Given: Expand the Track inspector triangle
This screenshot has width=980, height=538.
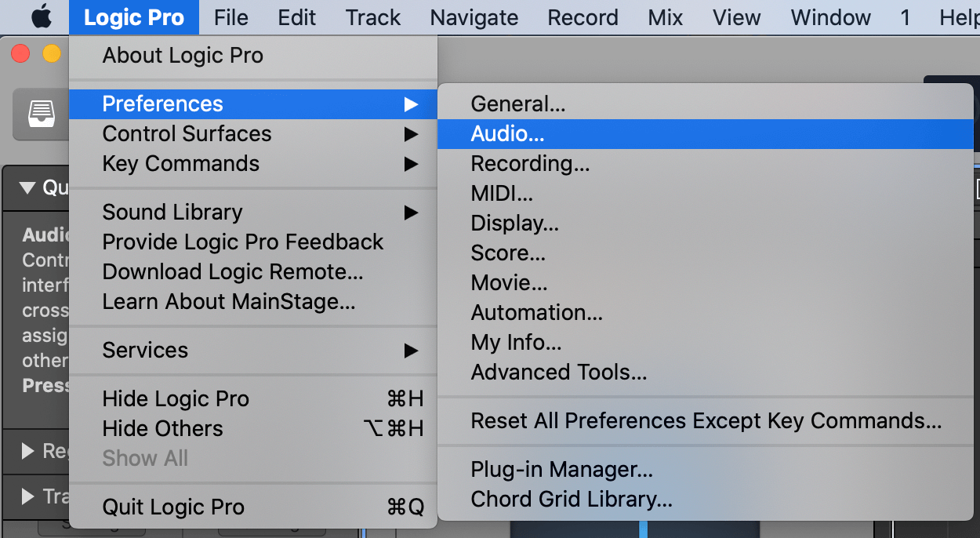Looking at the screenshot, I should 28,496.
